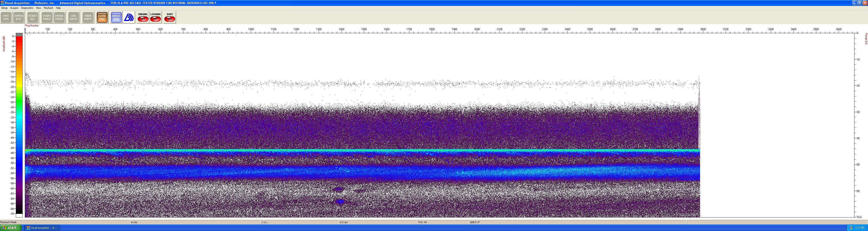Click the blue ABOUT DTX button
This screenshot has height=231, width=868.
pos(116,18)
